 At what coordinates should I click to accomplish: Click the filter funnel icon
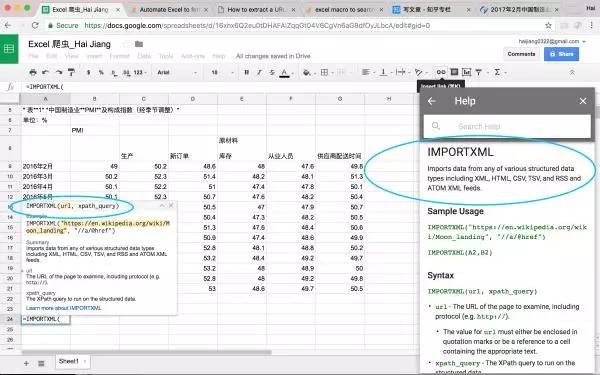point(478,72)
